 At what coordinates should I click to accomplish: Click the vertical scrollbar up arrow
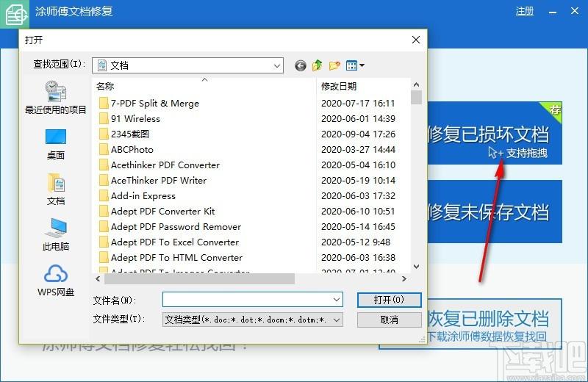[416, 85]
